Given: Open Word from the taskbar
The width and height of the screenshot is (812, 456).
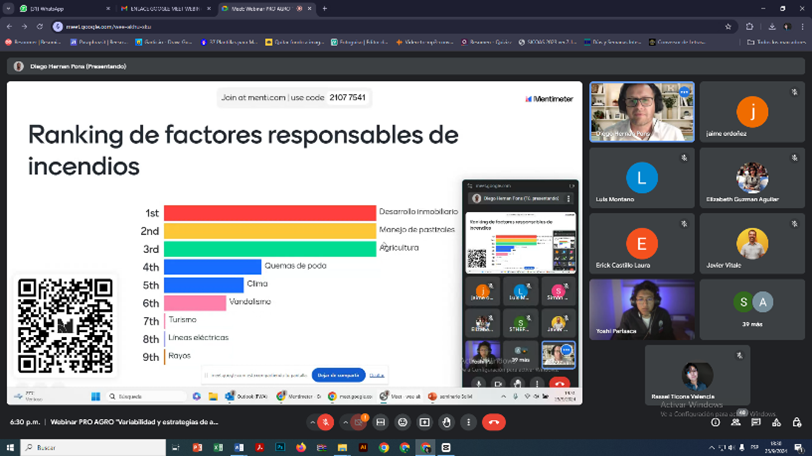Looking at the screenshot, I should [239, 448].
